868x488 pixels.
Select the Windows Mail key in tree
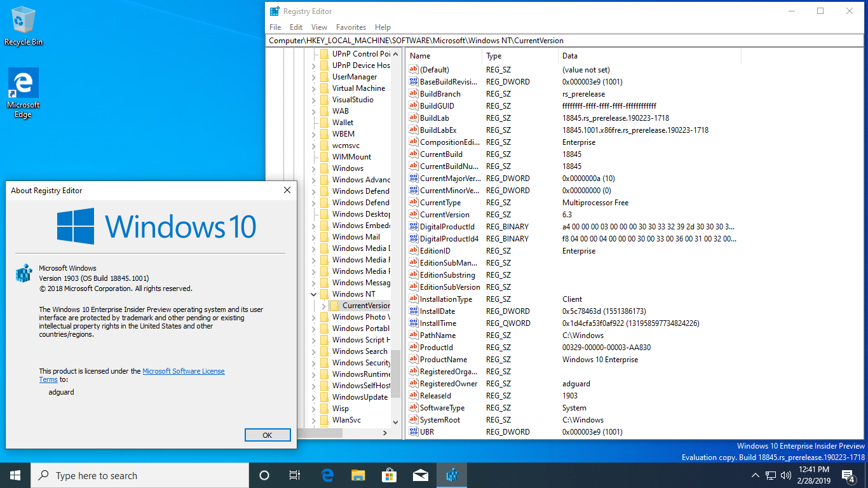pyautogui.click(x=356, y=237)
